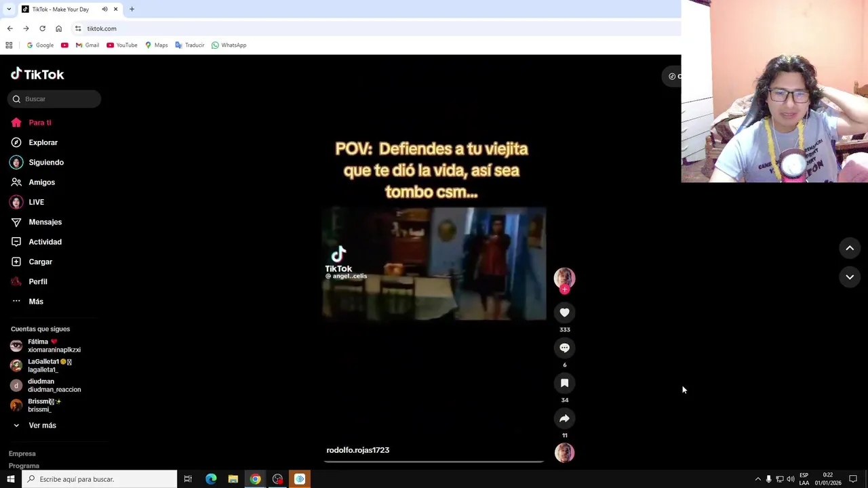Open followed account diudman_reaccion

[54, 385]
